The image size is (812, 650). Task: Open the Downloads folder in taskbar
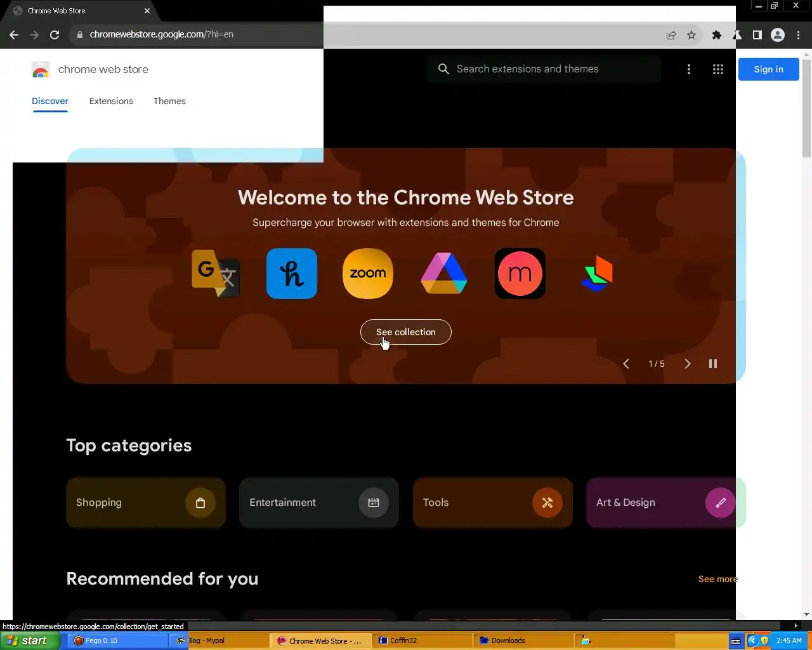pyautogui.click(x=523, y=640)
